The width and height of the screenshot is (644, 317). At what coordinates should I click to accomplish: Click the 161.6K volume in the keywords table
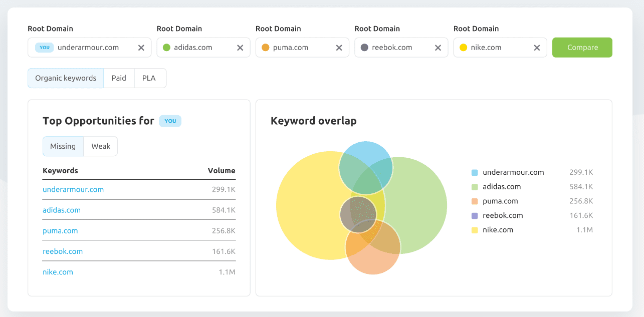click(224, 251)
